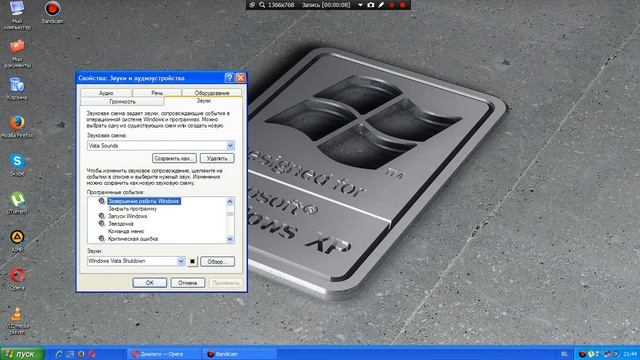Select Команда меню event in list

coord(126,231)
